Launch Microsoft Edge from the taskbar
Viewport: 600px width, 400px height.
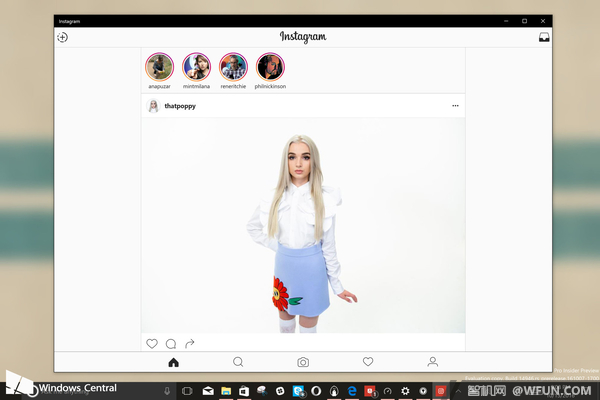(x=352, y=391)
